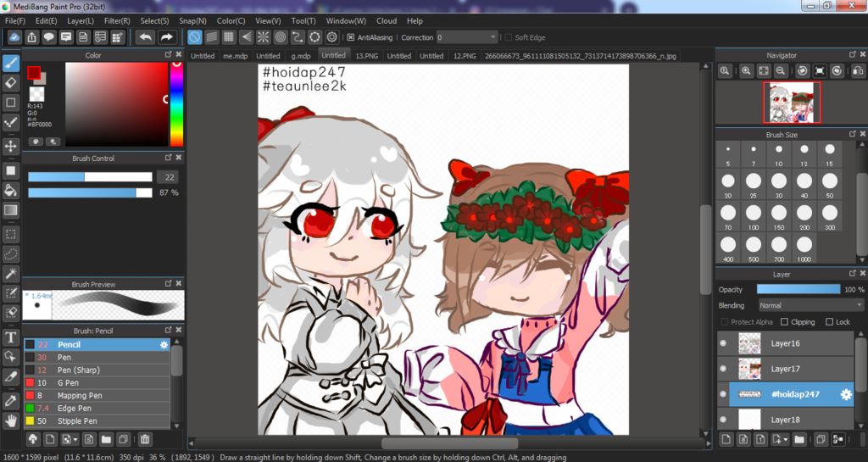This screenshot has width=868, height=462.
Task: Open the Filter(R) menu
Action: coord(117,21)
